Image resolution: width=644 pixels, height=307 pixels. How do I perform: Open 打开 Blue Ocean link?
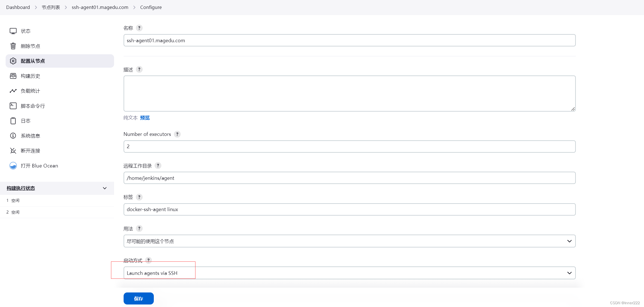tap(60, 166)
